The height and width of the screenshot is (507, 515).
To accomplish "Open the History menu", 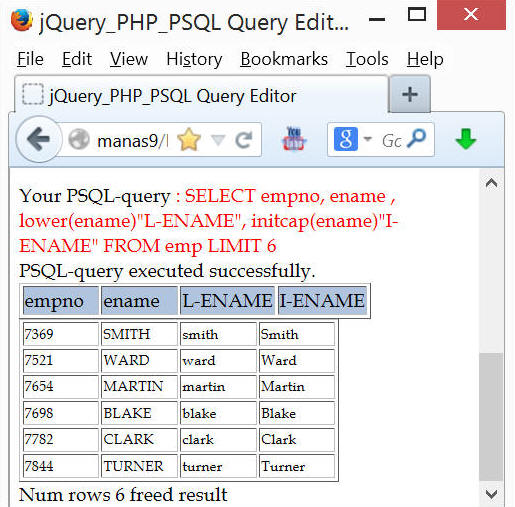I will point(194,59).
